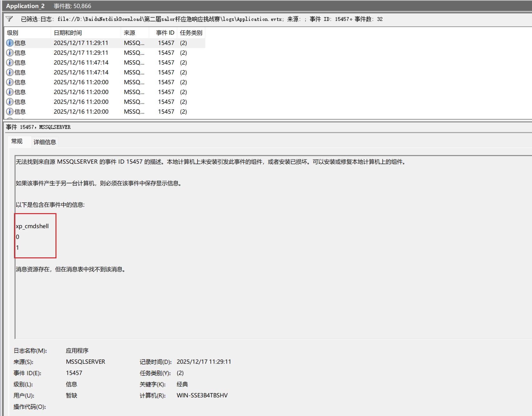The height and width of the screenshot is (416, 532).
Task: Sort by 事件 ID column header
Action: [x=163, y=33]
